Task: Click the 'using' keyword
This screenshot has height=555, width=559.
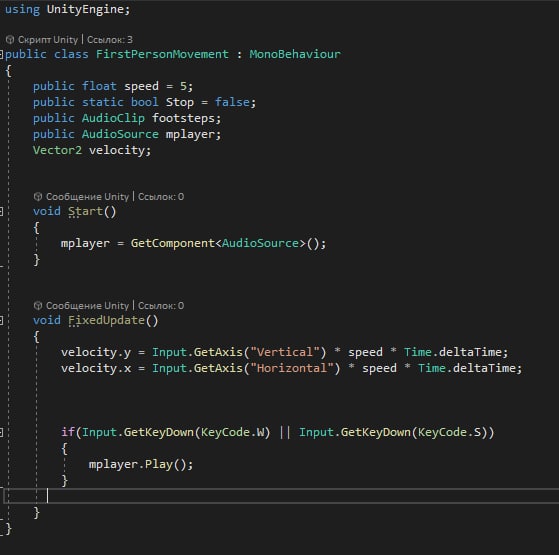Action: 22,9
